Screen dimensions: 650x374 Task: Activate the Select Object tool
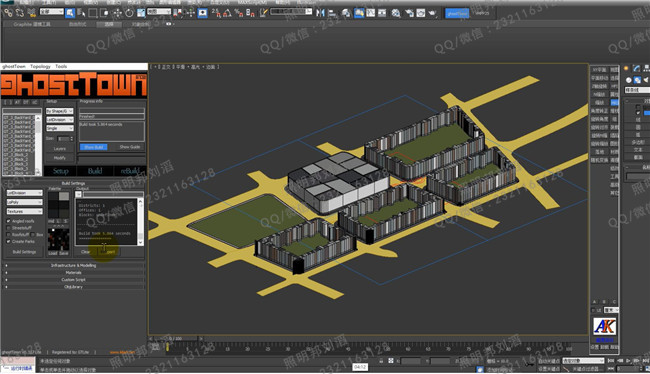point(70,13)
